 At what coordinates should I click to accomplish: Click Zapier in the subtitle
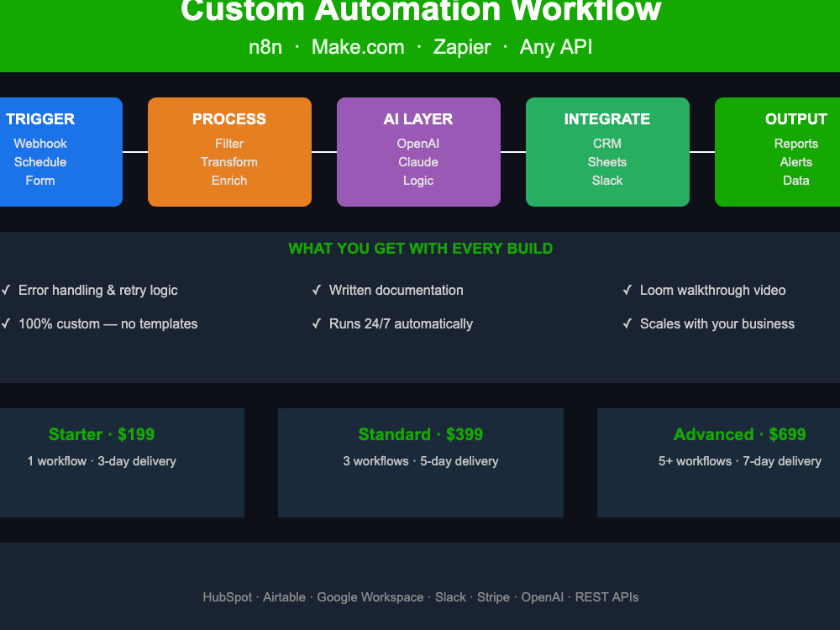coord(462,47)
